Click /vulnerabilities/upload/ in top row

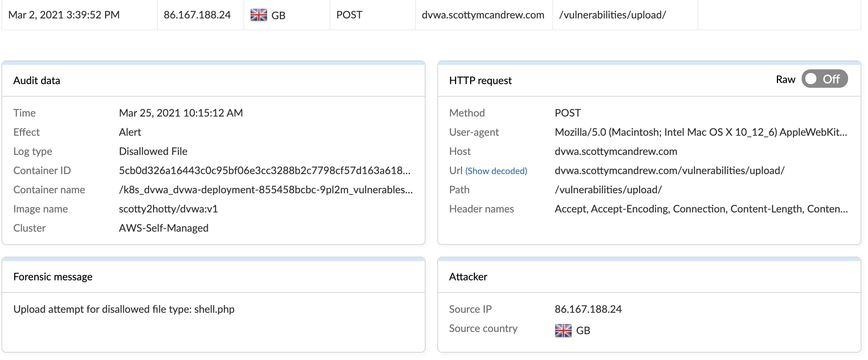[x=612, y=15]
